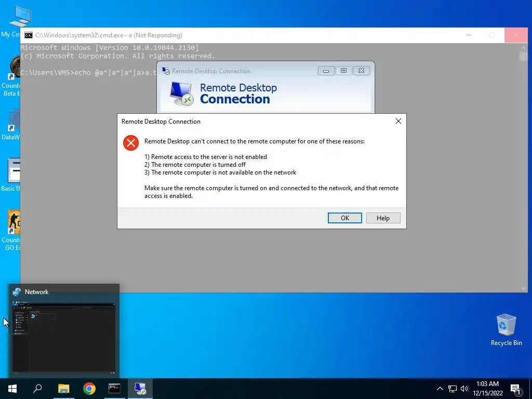Click Help in the error dialog
This screenshot has width=532, height=399.
tap(383, 218)
